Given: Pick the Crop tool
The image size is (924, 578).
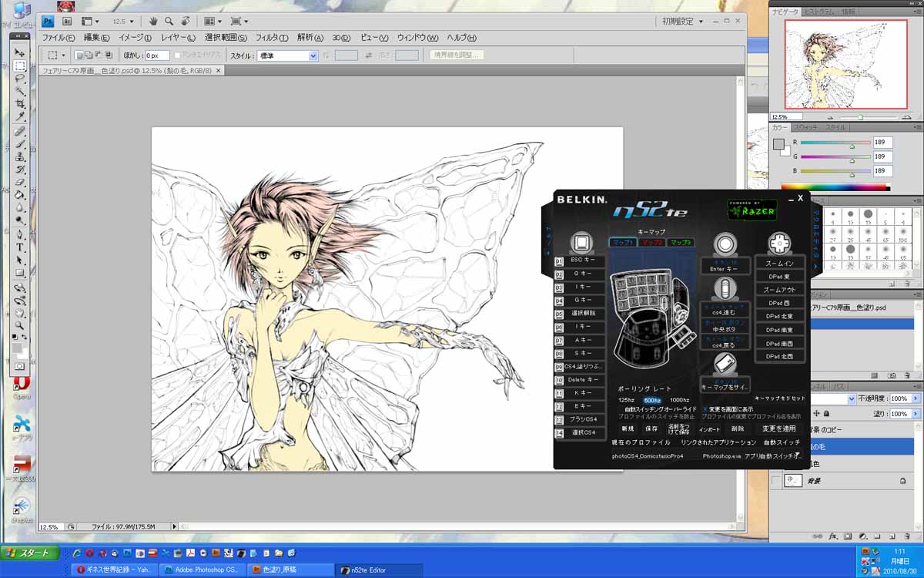Looking at the screenshot, I should [20, 103].
